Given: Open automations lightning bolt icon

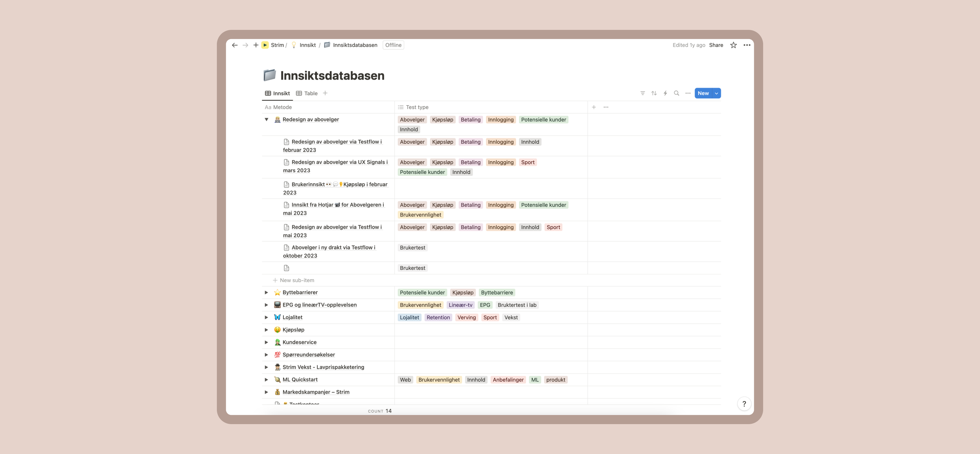Looking at the screenshot, I should (665, 93).
